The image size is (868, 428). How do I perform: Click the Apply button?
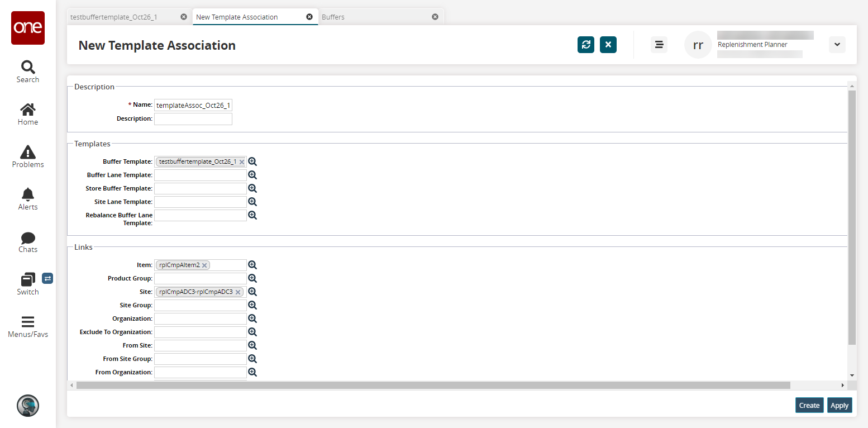839,406
